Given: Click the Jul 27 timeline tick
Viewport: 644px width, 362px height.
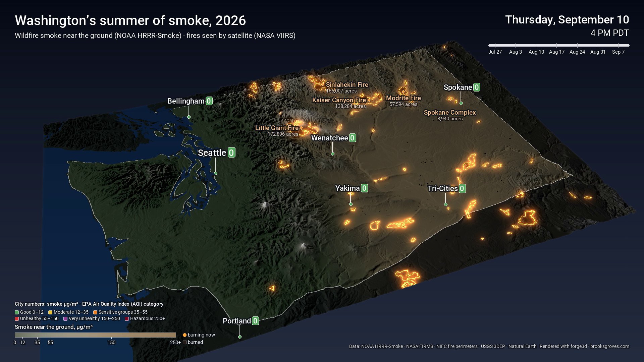Looking at the screenshot, I should pos(495,52).
